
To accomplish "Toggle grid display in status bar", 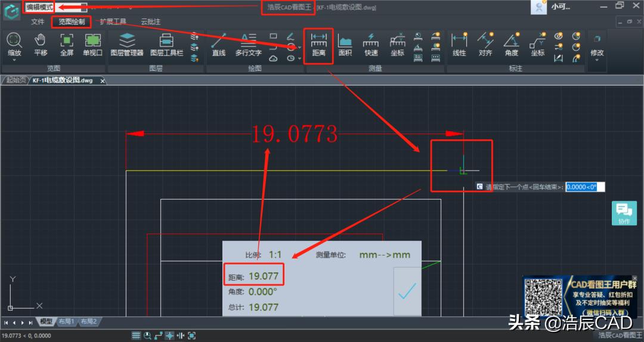I will (x=136, y=335).
